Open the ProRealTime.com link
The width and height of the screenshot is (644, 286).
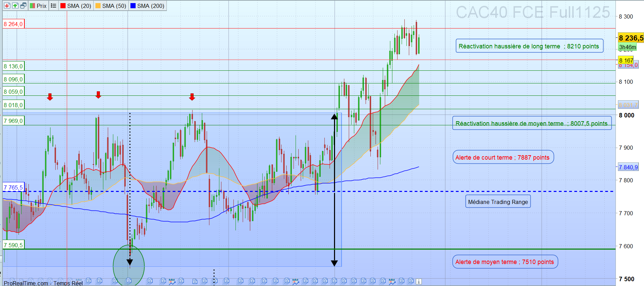26,283
